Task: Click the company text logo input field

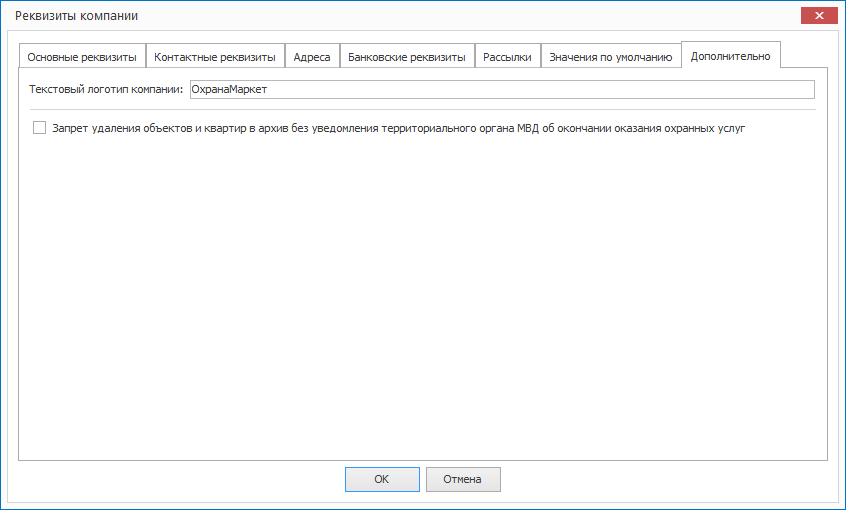Action: click(502, 90)
